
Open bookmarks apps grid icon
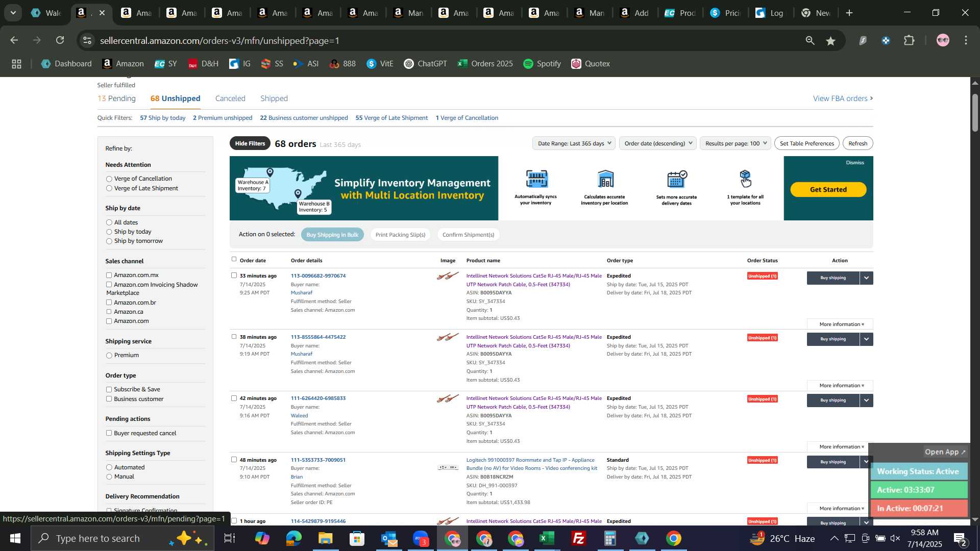tap(16, 64)
